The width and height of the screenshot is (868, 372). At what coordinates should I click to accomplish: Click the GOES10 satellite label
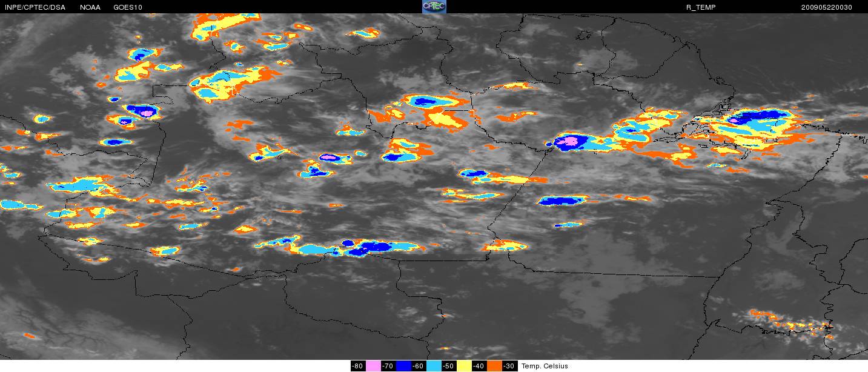pyautogui.click(x=128, y=7)
